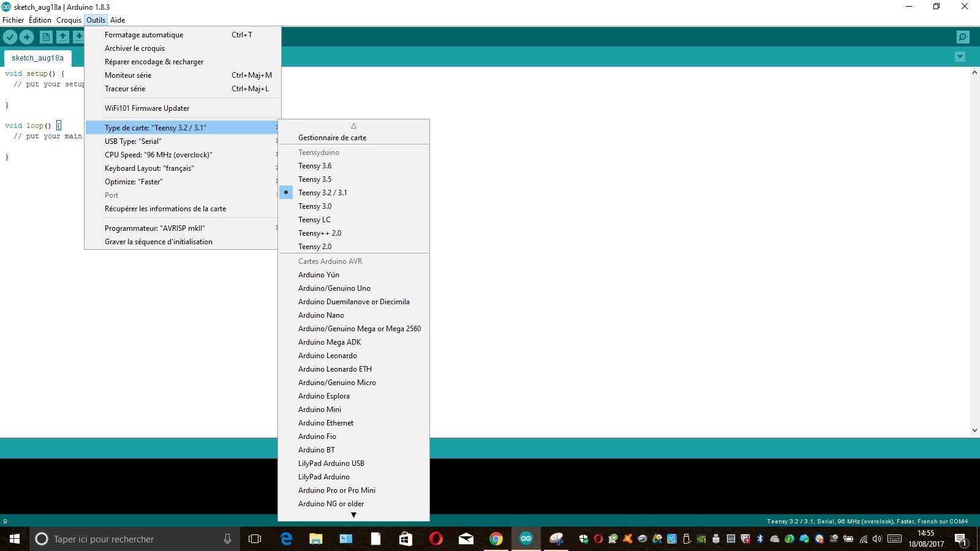Select Teensy 3.6 board
The height and width of the screenshot is (551, 980).
353,166
